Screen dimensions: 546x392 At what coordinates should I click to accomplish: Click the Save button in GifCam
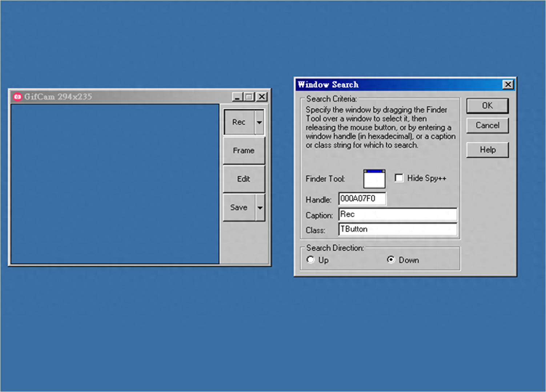point(239,207)
